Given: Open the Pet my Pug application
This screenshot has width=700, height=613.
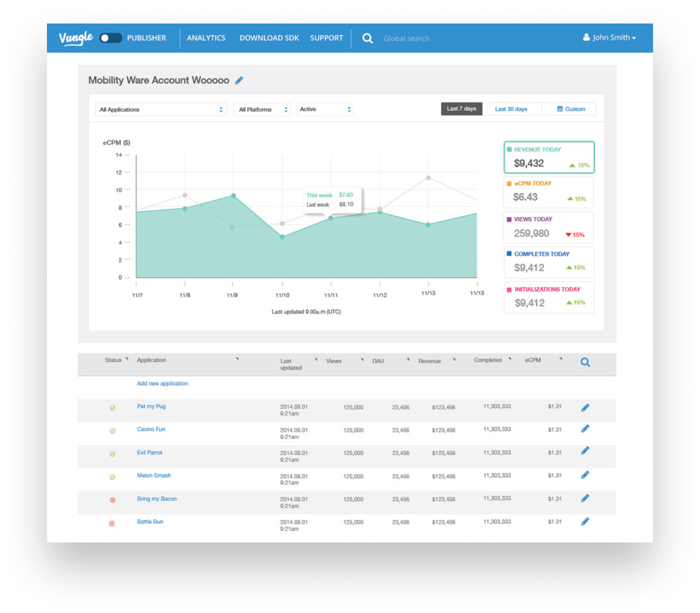Looking at the screenshot, I should 151,407.
